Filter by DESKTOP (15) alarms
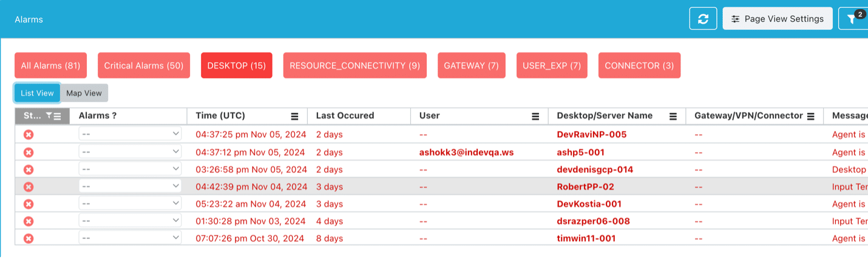This screenshot has width=868, height=259. click(x=237, y=66)
